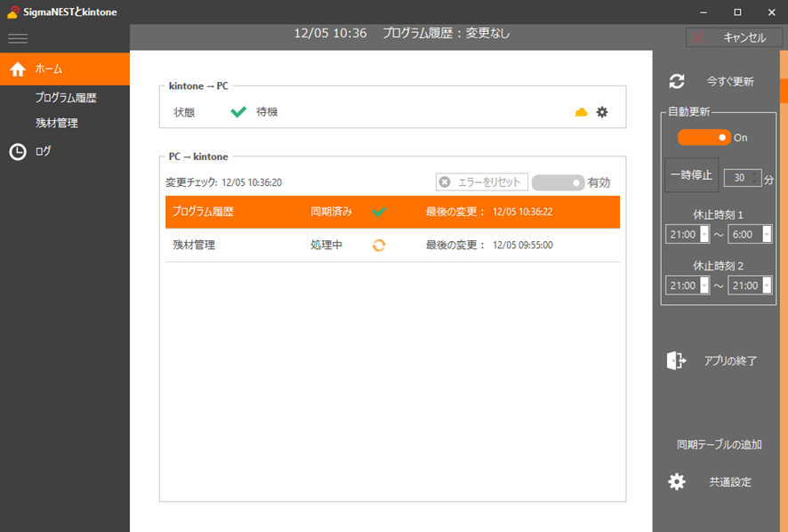
Task: Click the clock icon next to ログ
Action: coord(18,151)
